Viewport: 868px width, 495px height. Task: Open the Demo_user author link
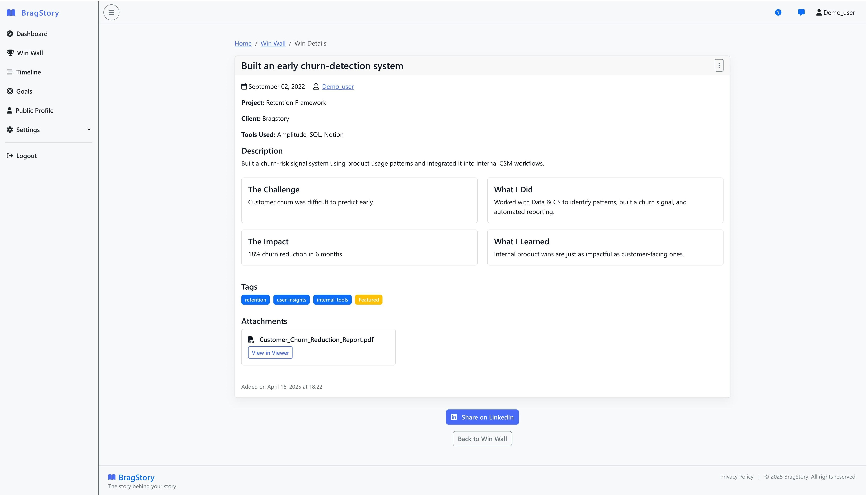pos(338,87)
